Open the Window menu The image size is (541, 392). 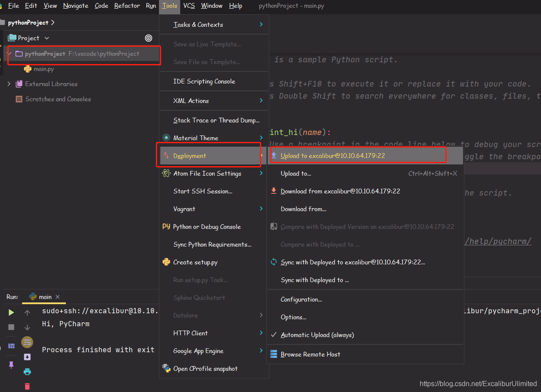click(212, 6)
